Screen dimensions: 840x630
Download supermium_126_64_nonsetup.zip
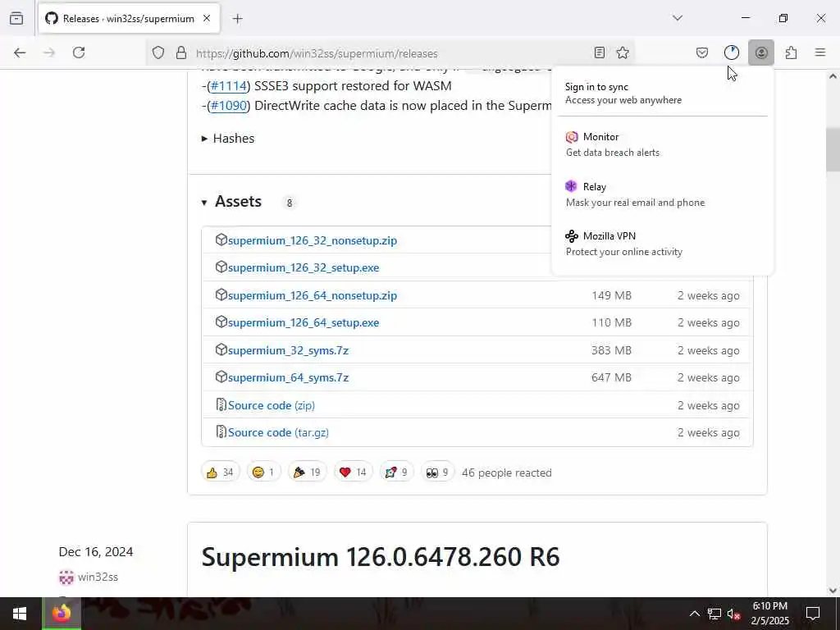click(313, 295)
